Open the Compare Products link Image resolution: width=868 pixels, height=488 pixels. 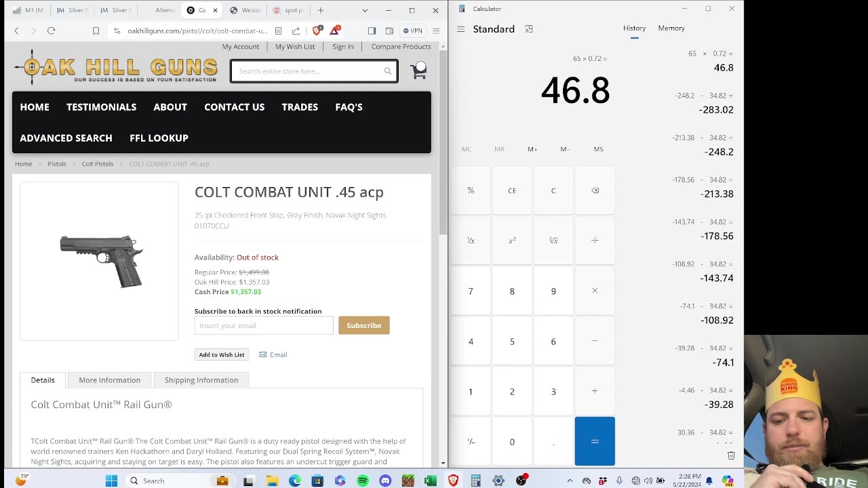coord(401,47)
